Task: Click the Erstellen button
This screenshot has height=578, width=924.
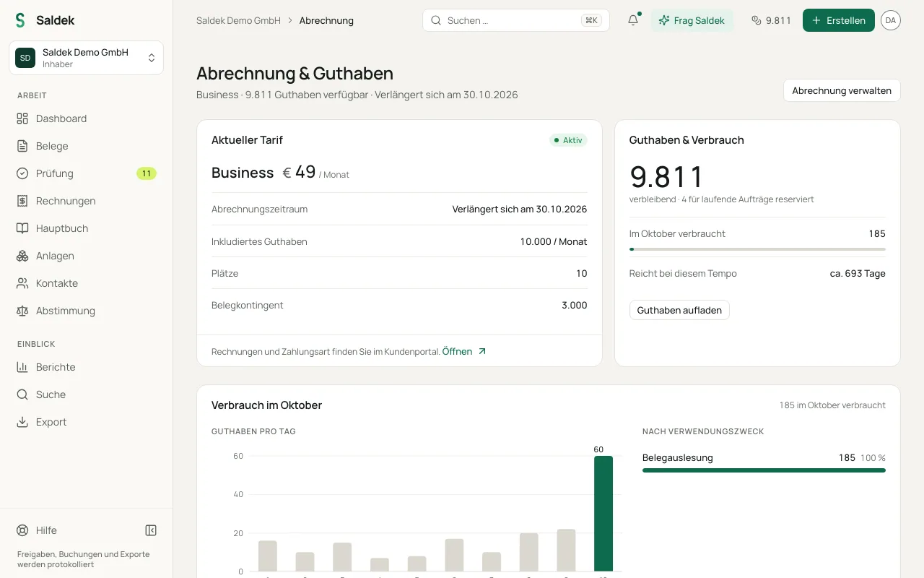Action: tap(839, 20)
